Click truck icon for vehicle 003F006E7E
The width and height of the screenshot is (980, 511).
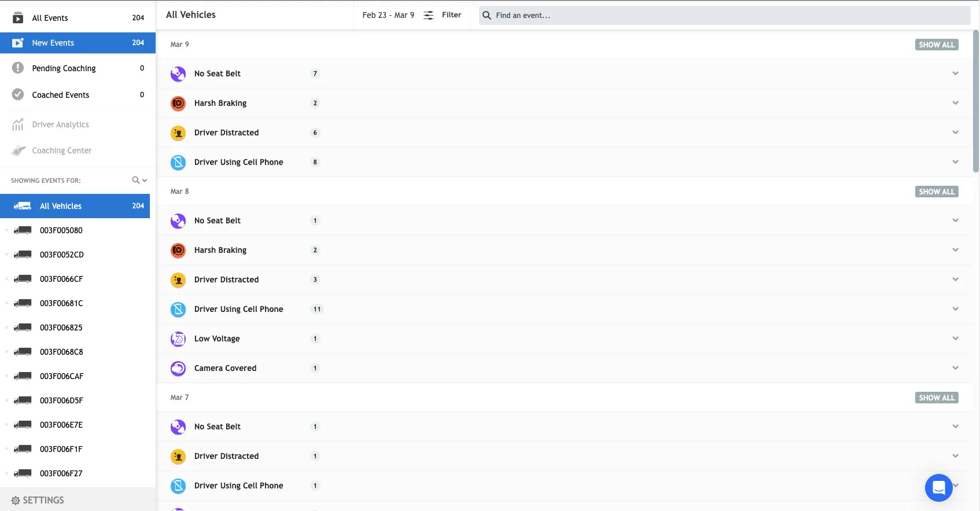click(x=23, y=424)
